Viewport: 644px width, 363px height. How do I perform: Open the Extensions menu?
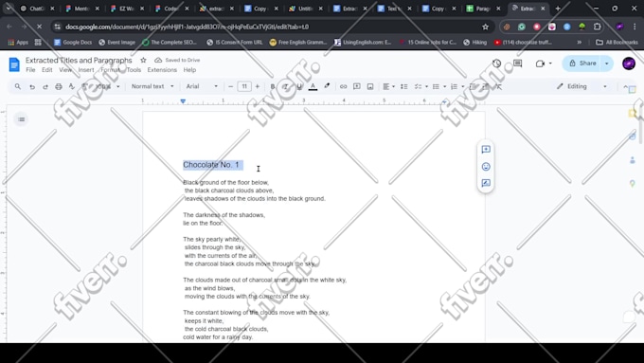[x=162, y=70]
